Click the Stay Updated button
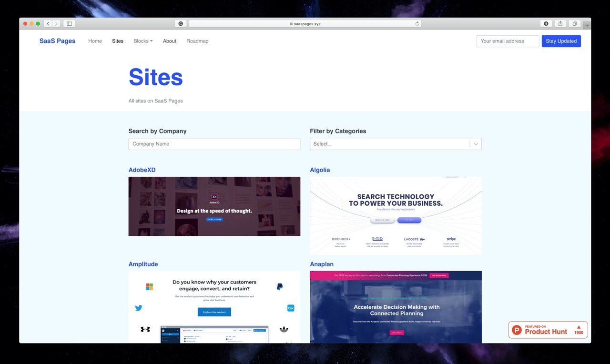The image size is (610, 364). (x=561, y=41)
